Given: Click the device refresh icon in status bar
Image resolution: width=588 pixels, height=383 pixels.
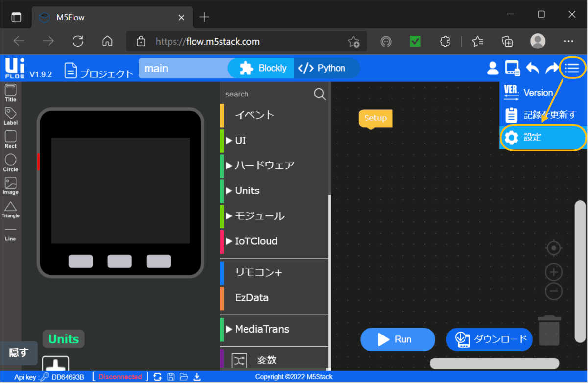Looking at the screenshot, I should tap(157, 376).
